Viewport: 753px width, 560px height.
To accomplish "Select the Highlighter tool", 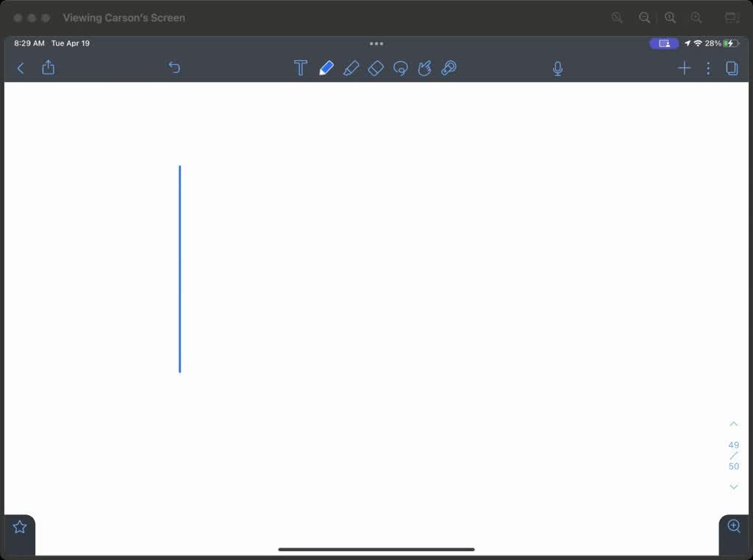I will 351,68.
